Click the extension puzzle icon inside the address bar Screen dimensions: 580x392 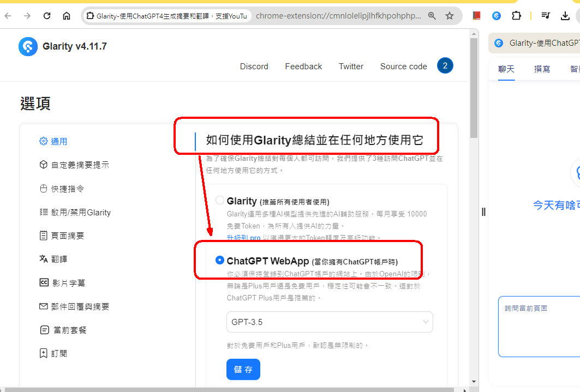90,16
